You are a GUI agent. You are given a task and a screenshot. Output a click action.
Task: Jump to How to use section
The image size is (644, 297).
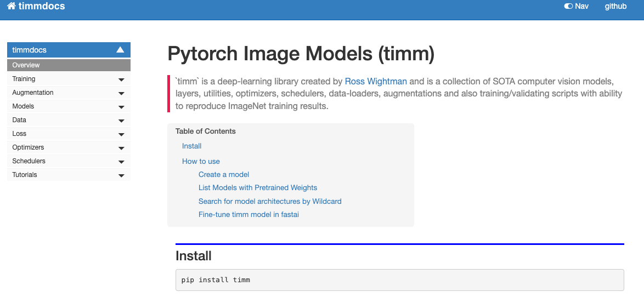tap(201, 161)
